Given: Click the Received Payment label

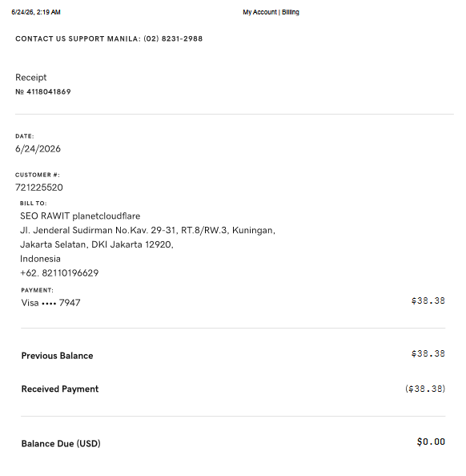Looking at the screenshot, I should [x=60, y=389].
